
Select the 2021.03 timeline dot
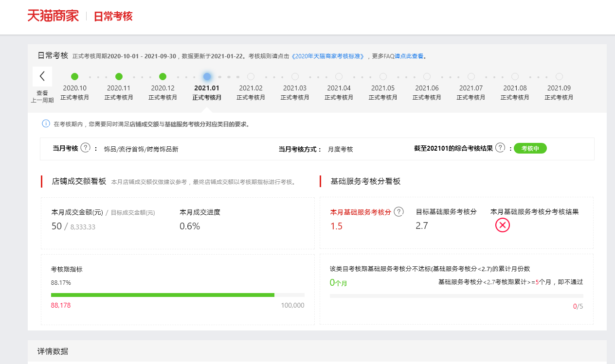[295, 76]
